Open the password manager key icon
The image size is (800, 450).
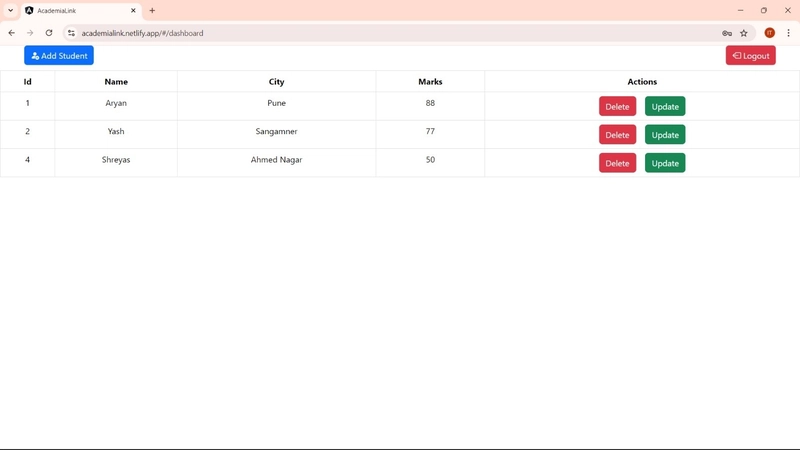pyautogui.click(x=727, y=33)
